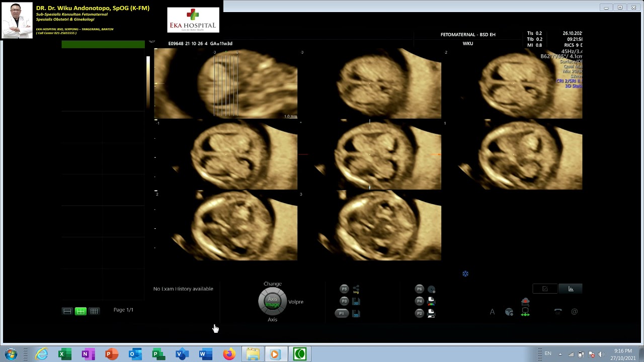Viewport: 644px width, 362px height.
Task: Click the P2 print button
Action: point(419,313)
